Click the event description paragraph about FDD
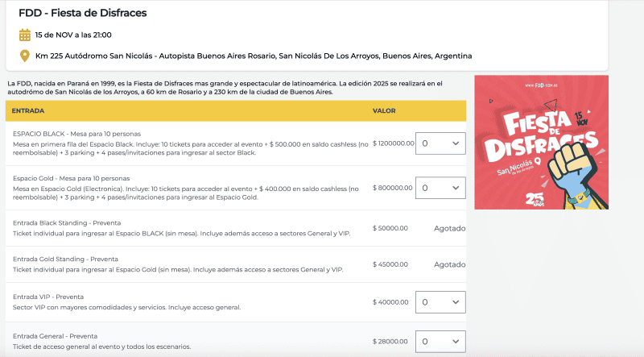 coord(225,87)
